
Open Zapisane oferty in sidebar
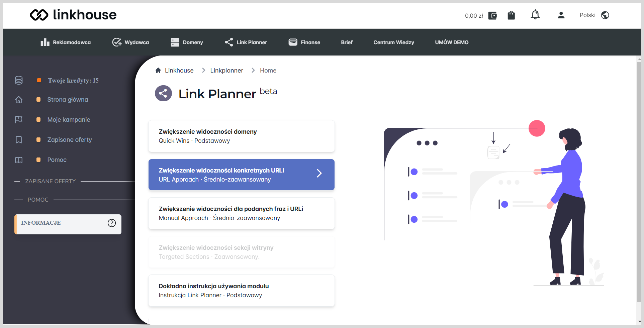(x=70, y=140)
